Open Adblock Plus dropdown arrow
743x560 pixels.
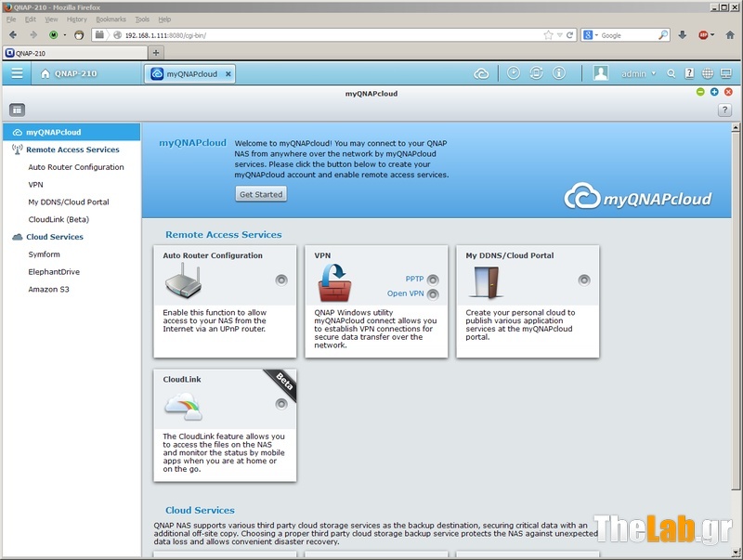pyautogui.click(x=712, y=35)
